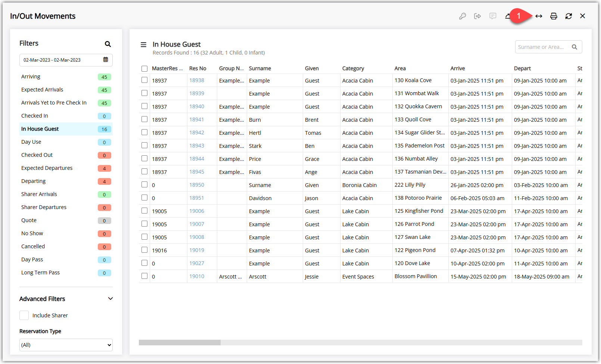This screenshot has height=364, width=601.
Task: Open the hamburger menu beside In House Guest
Action: [143, 45]
